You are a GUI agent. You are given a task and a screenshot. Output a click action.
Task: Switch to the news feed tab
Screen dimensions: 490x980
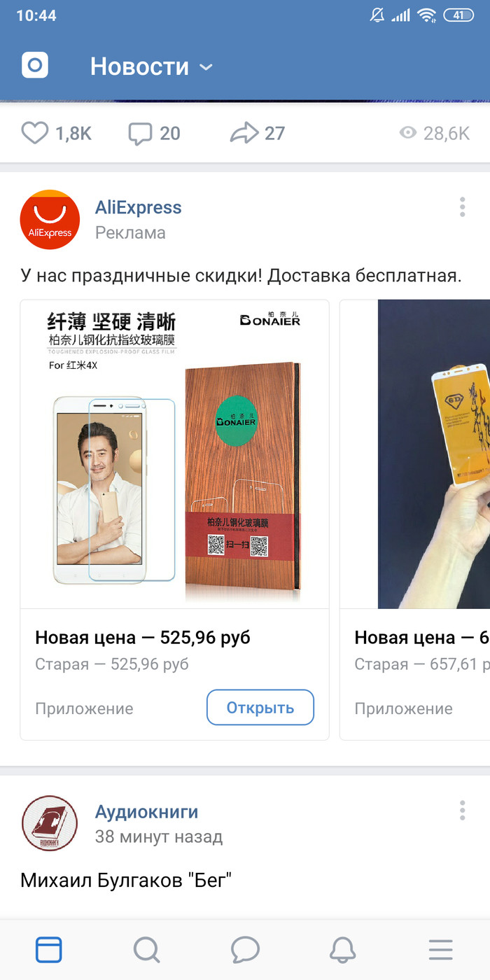pyautogui.click(x=49, y=950)
